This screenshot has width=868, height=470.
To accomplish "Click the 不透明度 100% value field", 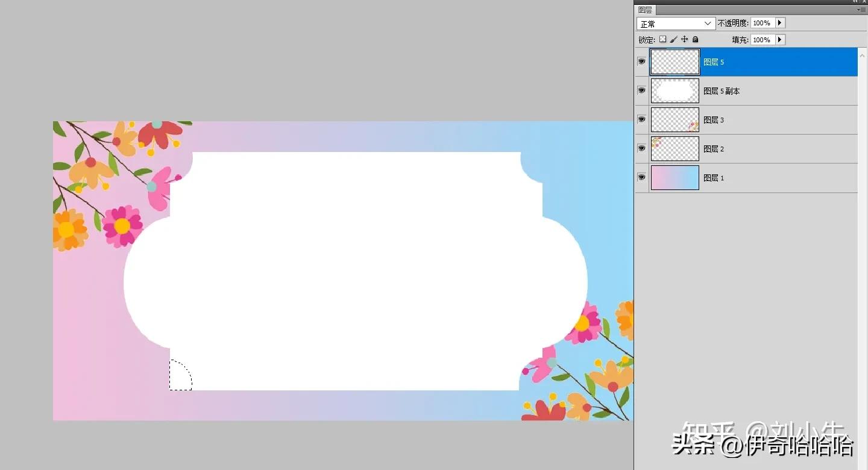I will tap(763, 23).
